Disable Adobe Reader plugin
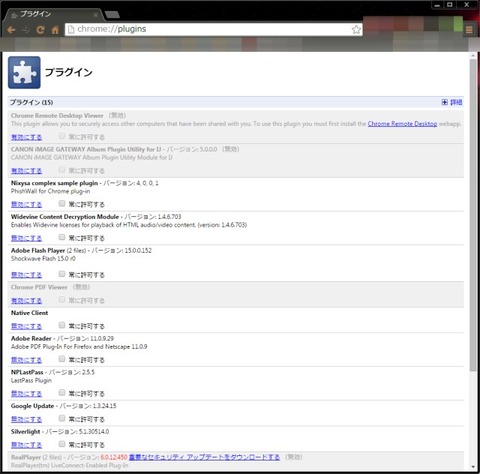The width and height of the screenshot is (480, 474). coord(26,360)
